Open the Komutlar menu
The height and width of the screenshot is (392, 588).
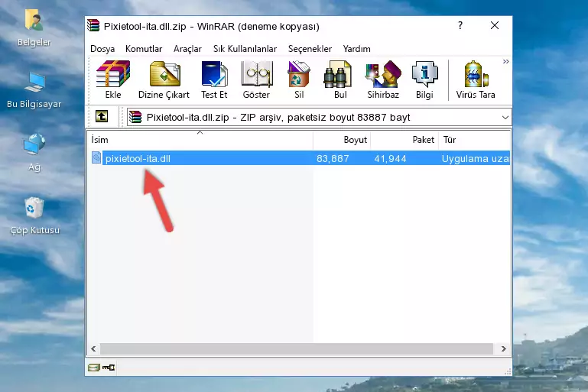coord(144,49)
